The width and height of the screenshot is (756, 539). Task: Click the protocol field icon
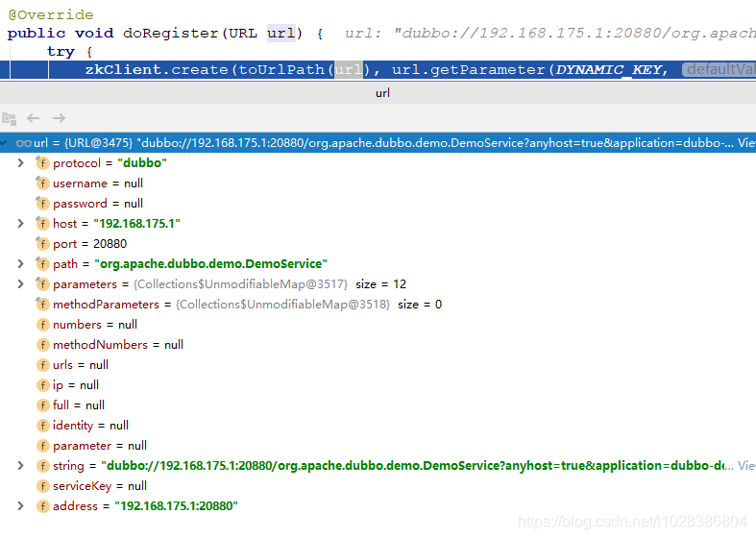[x=42, y=163]
